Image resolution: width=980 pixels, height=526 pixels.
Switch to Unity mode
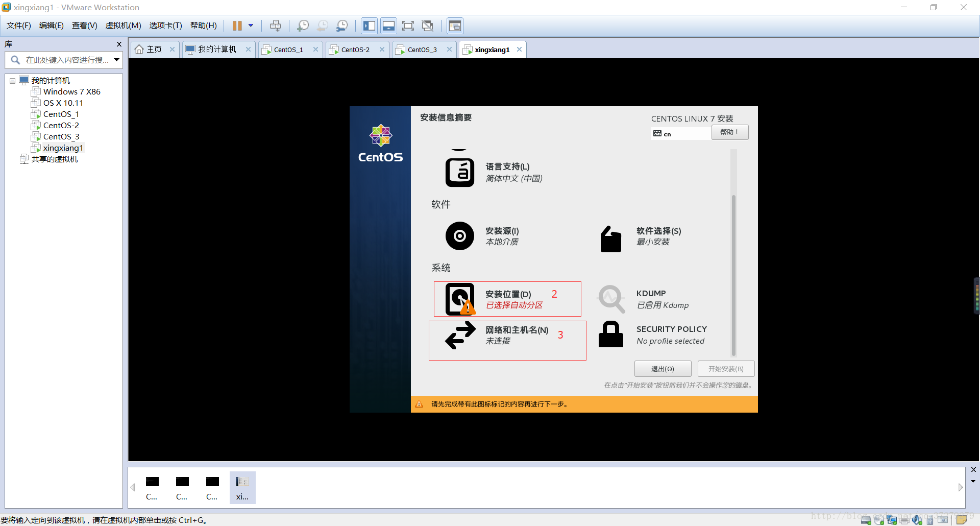428,26
